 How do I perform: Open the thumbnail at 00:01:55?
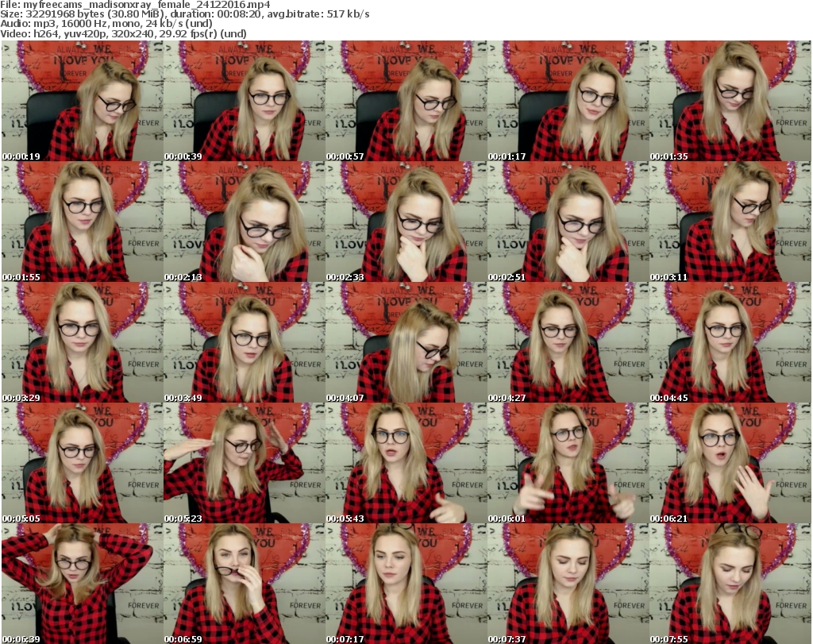(x=82, y=222)
